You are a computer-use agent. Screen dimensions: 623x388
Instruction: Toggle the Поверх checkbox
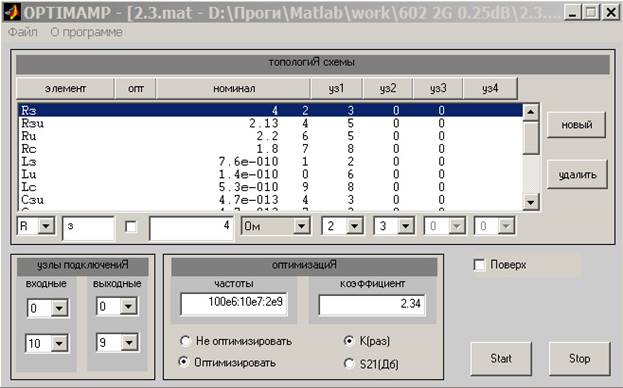(480, 265)
